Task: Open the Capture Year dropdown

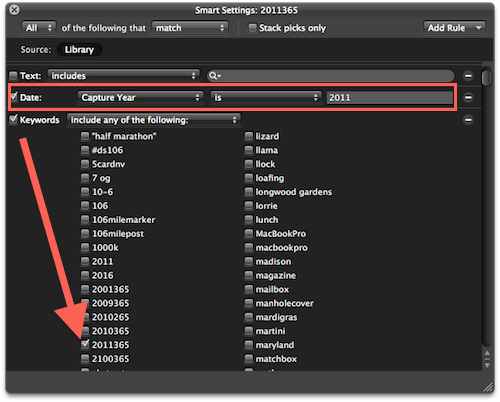Action: click(x=140, y=98)
